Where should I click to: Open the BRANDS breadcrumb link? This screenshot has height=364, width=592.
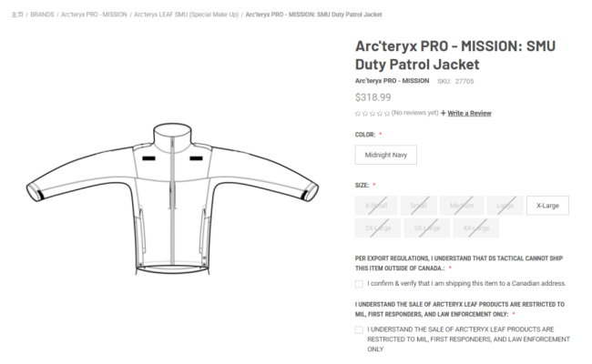(42, 15)
